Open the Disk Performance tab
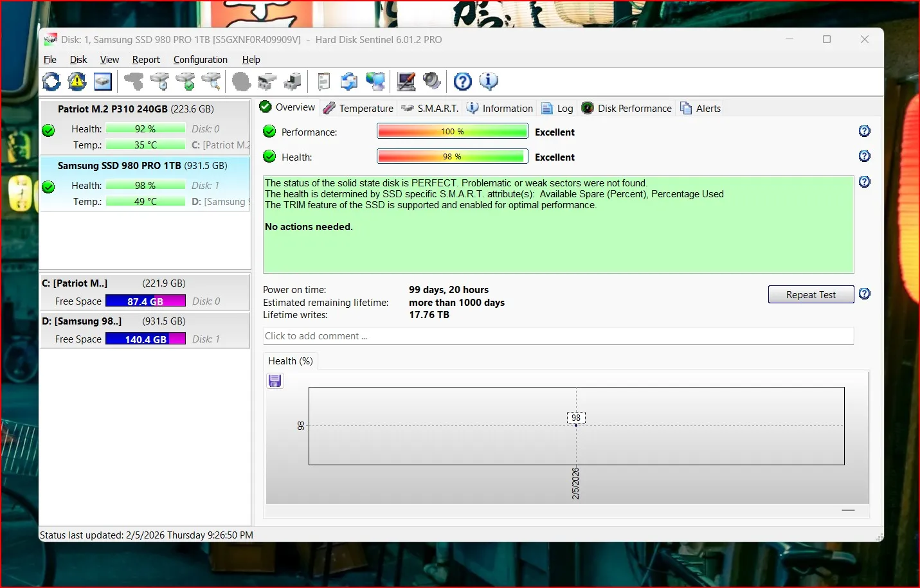920x588 pixels. [x=627, y=108]
